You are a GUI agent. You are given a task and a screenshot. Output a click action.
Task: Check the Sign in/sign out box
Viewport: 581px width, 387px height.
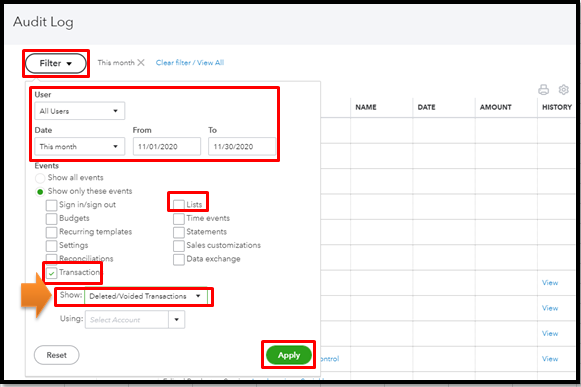[x=52, y=205]
